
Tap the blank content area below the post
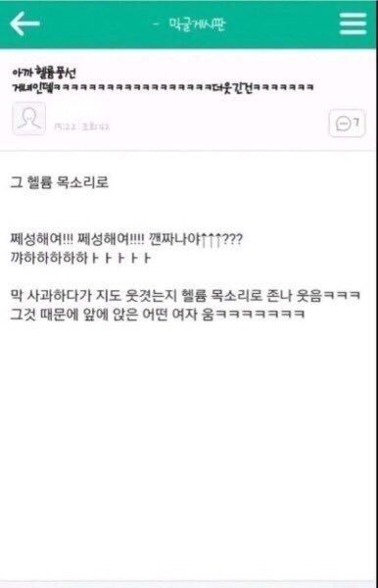[187, 450]
